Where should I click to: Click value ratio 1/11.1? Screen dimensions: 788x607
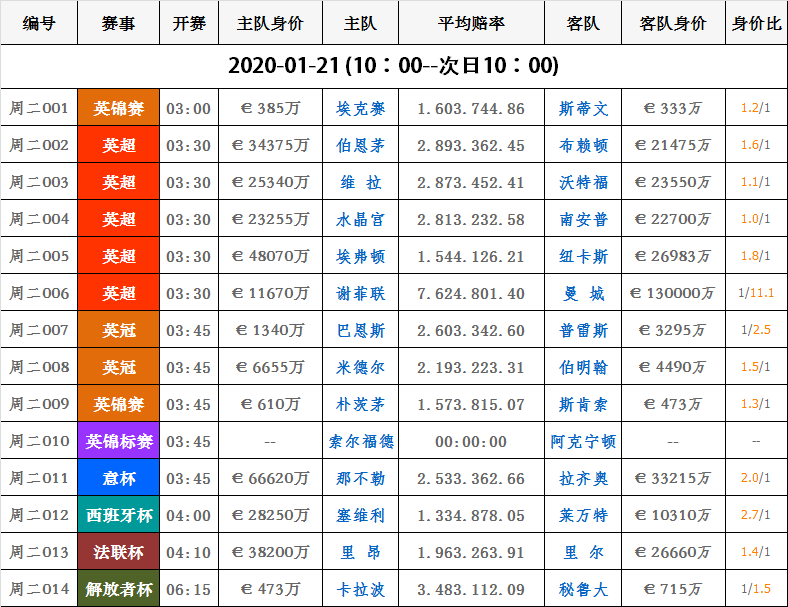click(x=756, y=292)
